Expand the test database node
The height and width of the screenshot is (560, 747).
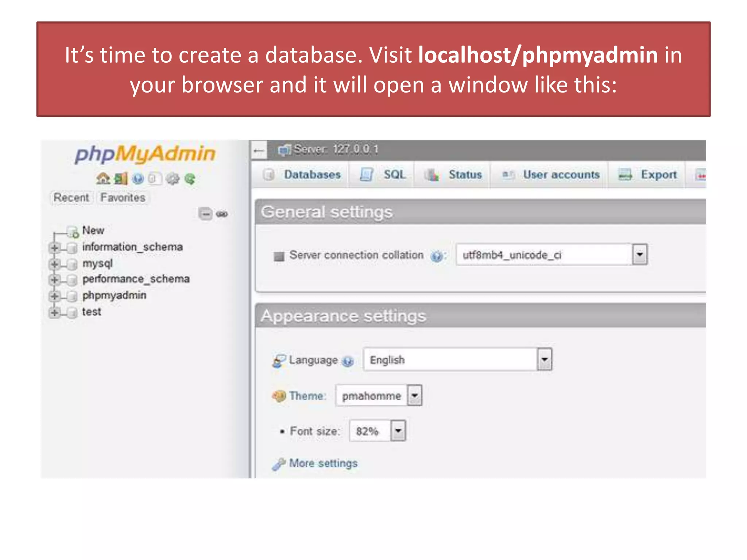pyautogui.click(x=54, y=312)
